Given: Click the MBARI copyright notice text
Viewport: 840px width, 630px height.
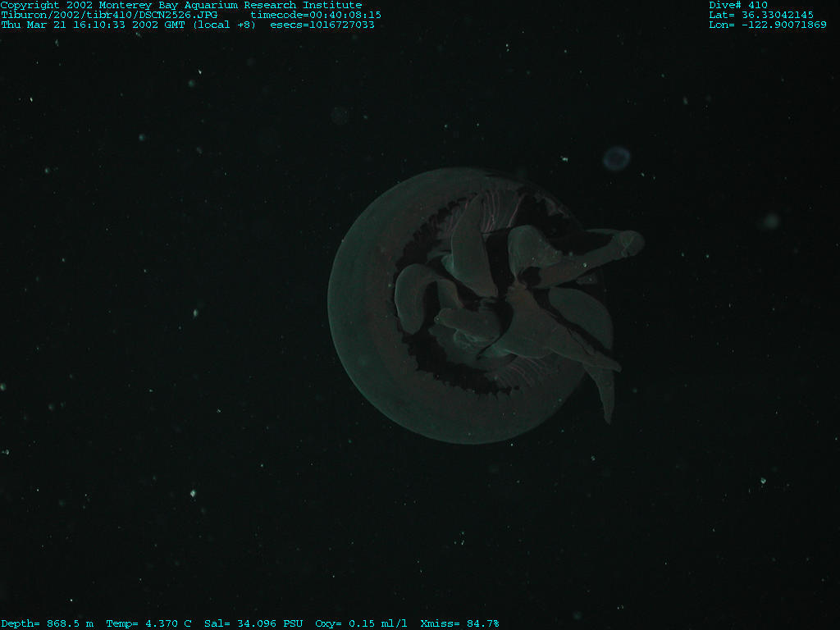Looking at the screenshot, I should [180, 5].
